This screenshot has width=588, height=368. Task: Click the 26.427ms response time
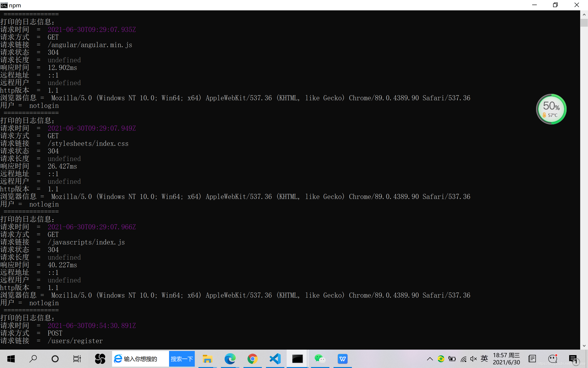(62, 166)
